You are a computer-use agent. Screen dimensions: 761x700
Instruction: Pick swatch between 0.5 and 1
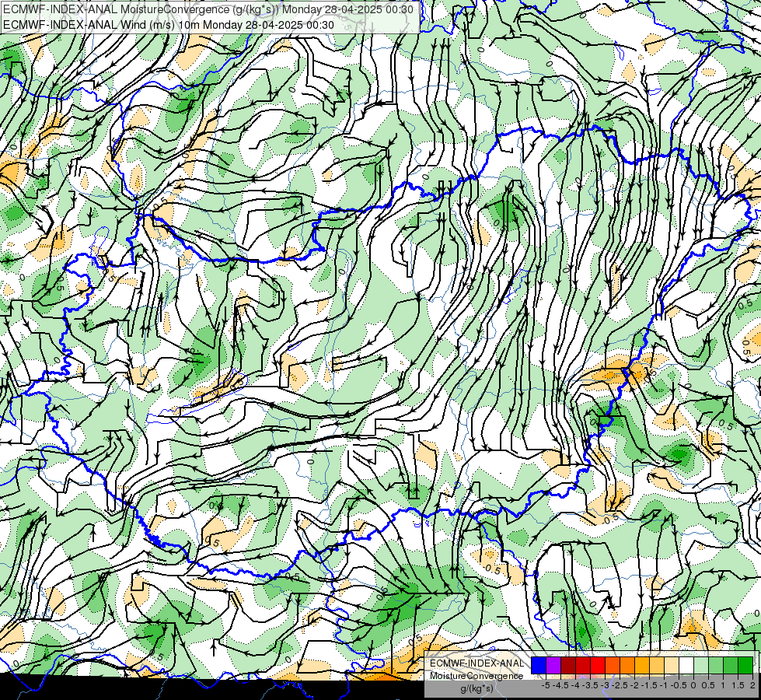click(716, 665)
